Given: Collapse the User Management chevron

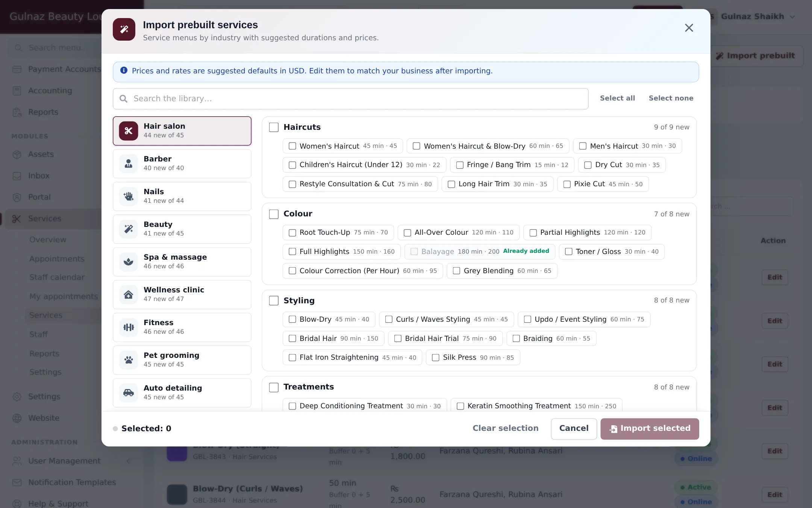Looking at the screenshot, I should pos(128,461).
